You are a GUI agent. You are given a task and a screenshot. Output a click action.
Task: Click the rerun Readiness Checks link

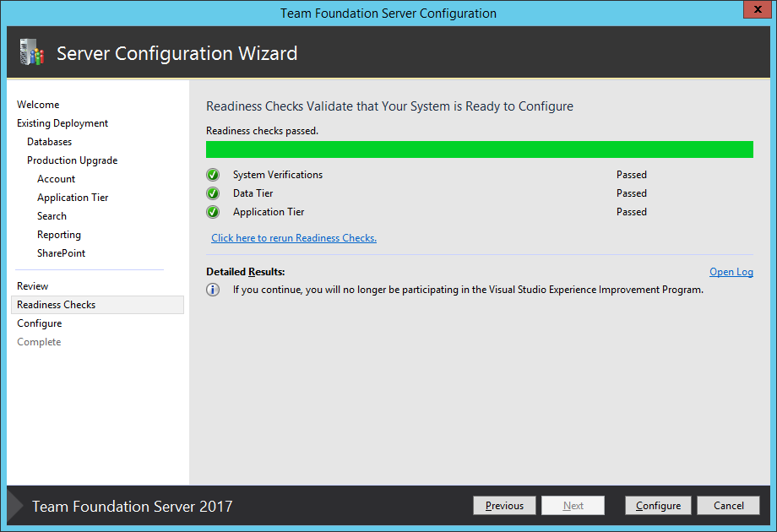pyautogui.click(x=294, y=238)
